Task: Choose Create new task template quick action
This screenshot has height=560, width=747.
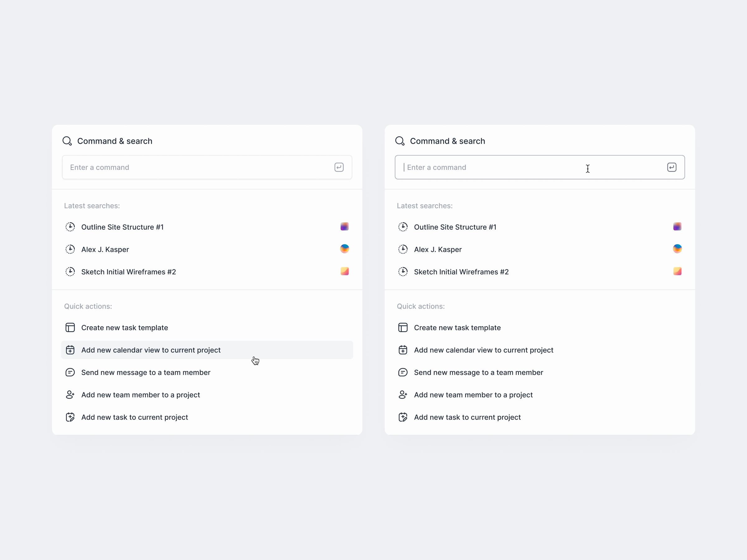Action: (124, 327)
